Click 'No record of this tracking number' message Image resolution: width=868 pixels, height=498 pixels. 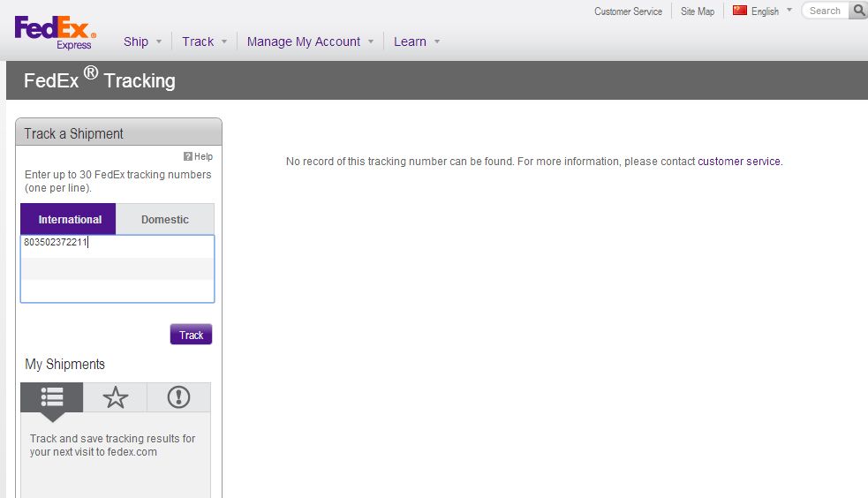click(534, 161)
